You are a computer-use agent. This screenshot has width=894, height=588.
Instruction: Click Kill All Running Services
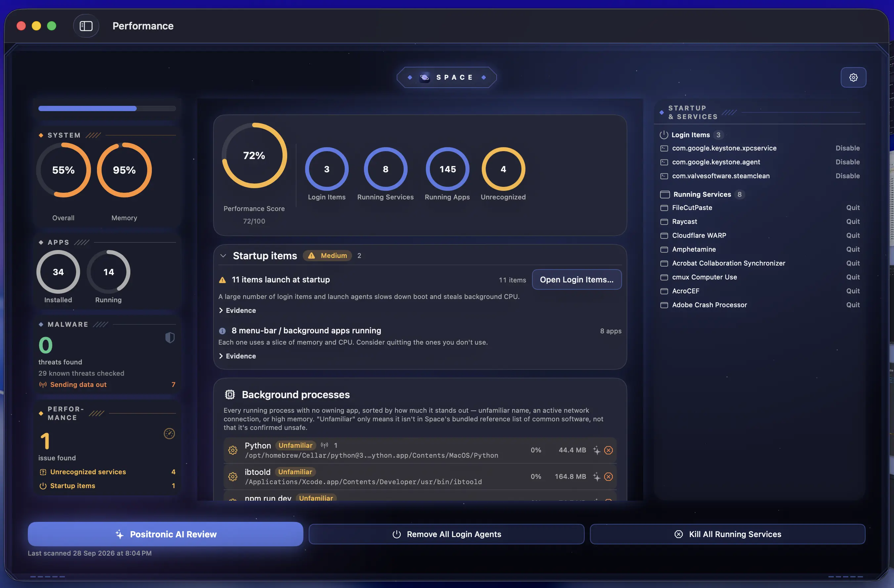point(727,534)
